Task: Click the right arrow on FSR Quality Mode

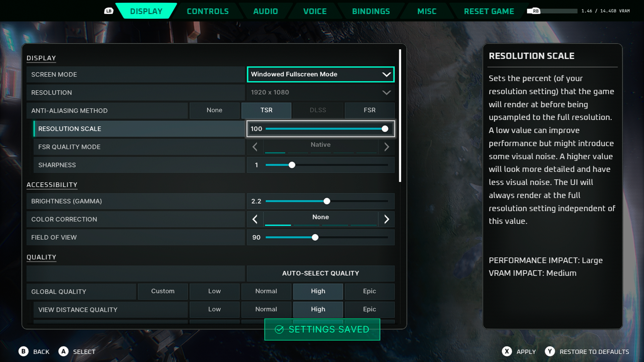Action: pos(387,147)
